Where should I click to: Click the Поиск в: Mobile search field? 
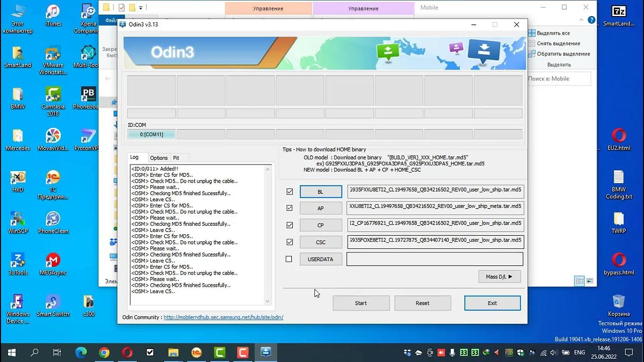click(558, 78)
